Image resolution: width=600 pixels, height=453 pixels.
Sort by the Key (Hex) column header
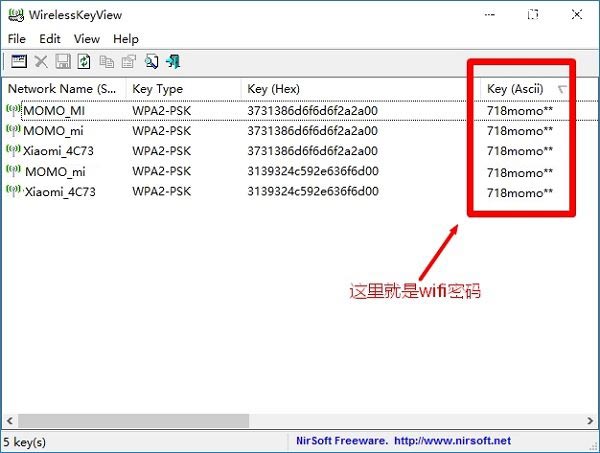click(361, 89)
